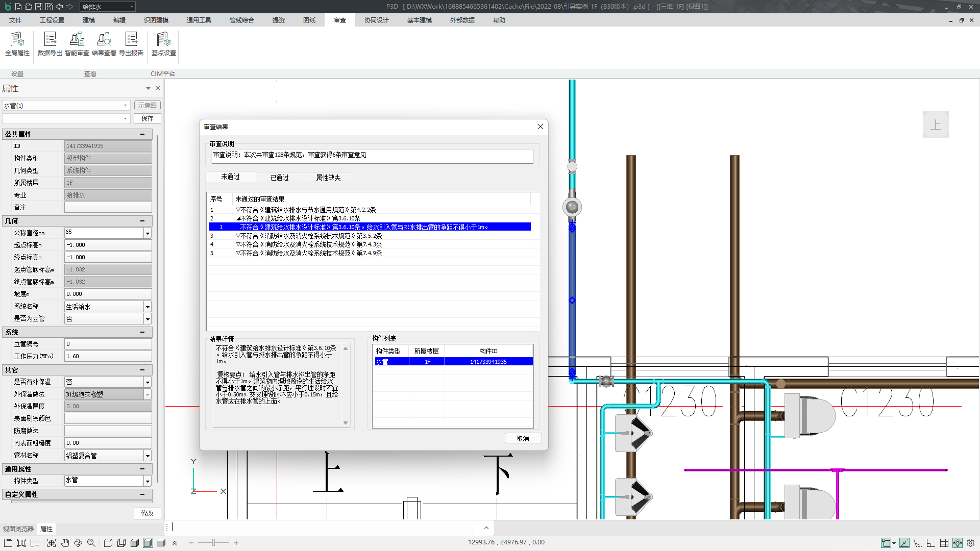Open the 管线综合 menu
The width and height of the screenshot is (980, 551).
pyautogui.click(x=241, y=20)
